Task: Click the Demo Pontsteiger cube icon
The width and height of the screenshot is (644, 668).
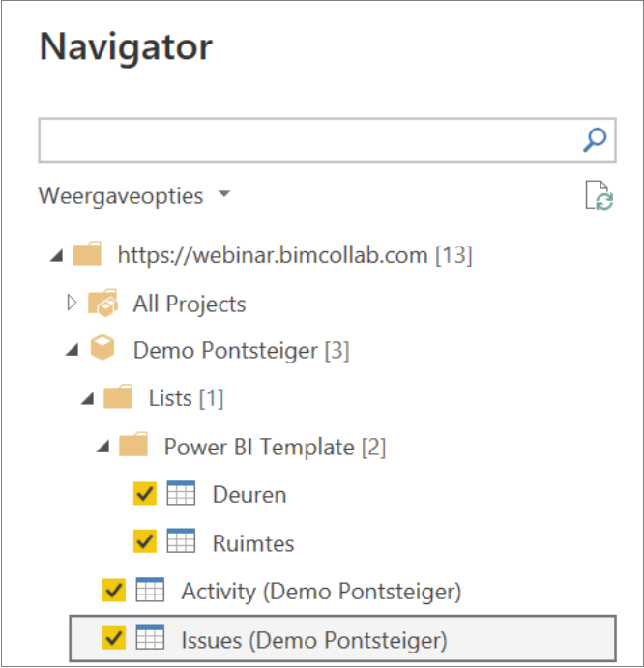Action: (x=102, y=348)
